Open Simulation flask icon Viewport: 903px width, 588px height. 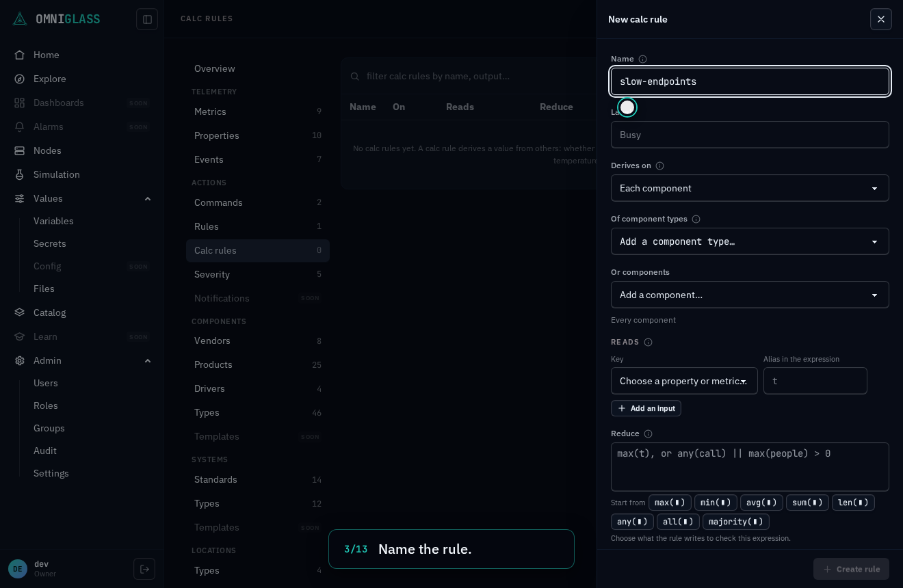coord(20,174)
